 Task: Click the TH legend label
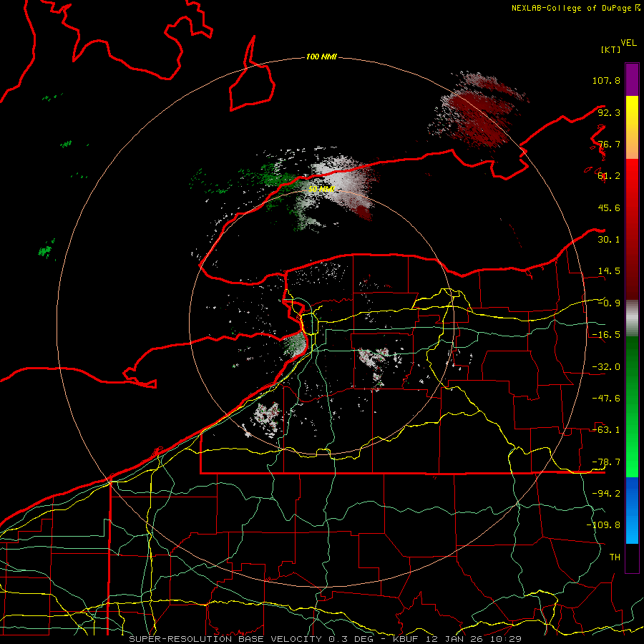(x=615, y=557)
